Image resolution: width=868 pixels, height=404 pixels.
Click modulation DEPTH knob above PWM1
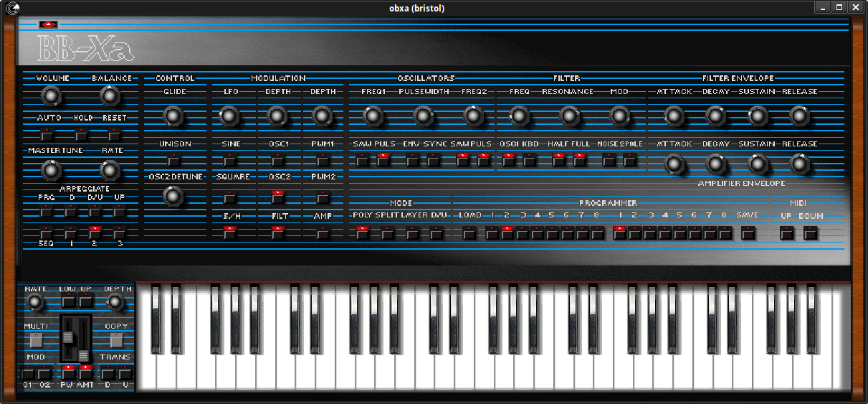click(x=323, y=115)
